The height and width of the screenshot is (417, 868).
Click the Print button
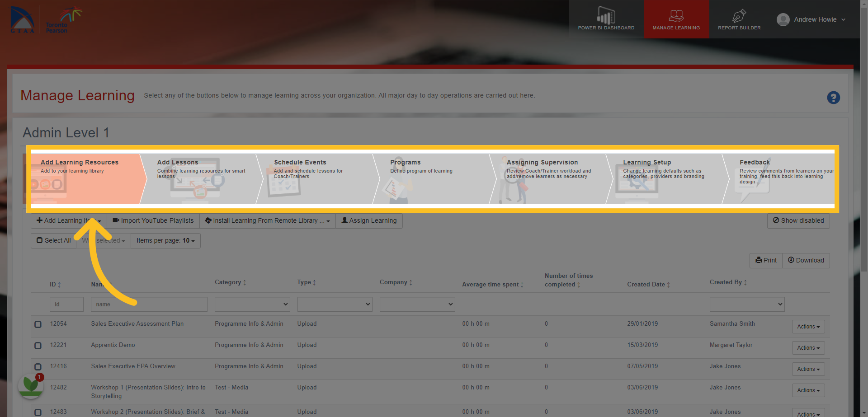click(766, 260)
